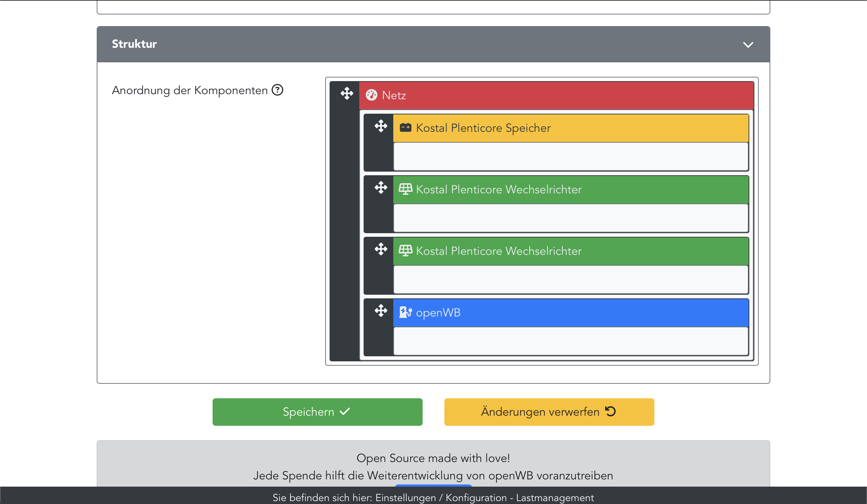Image resolution: width=867 pixels, height=504 pixels.
Task: Open help icon for Anordnung der Komponenten
Action: click(277, 90)
